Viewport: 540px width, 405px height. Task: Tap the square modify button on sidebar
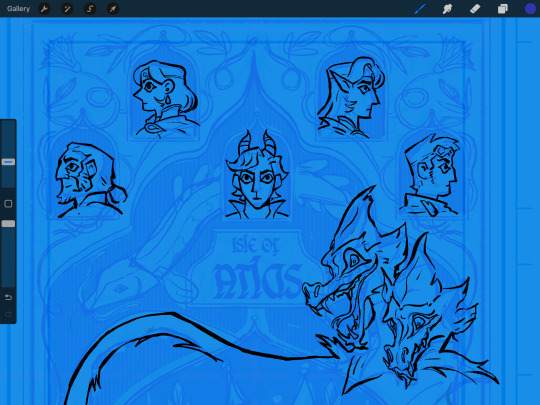coord(8,204)
